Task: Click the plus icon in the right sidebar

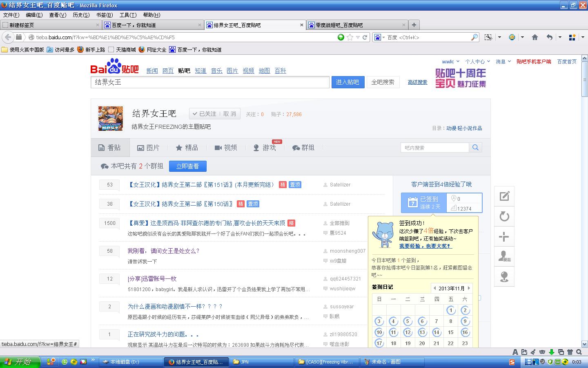Action: coord(505,236)
